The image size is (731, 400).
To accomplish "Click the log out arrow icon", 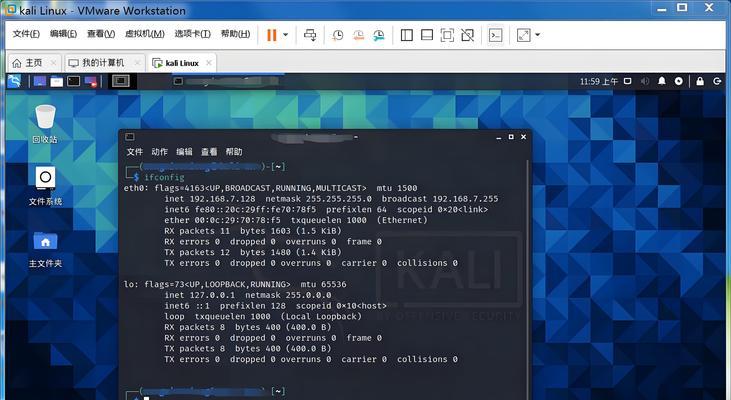I will [717, 81].
